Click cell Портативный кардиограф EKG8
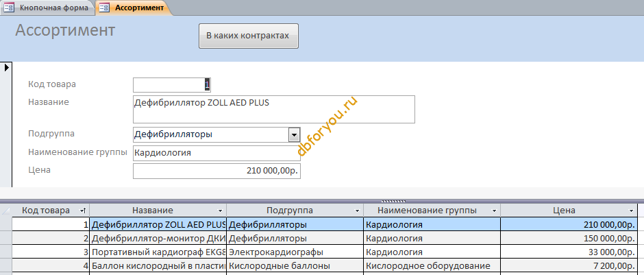The image size is (644, 275). [x=158, y=252]
